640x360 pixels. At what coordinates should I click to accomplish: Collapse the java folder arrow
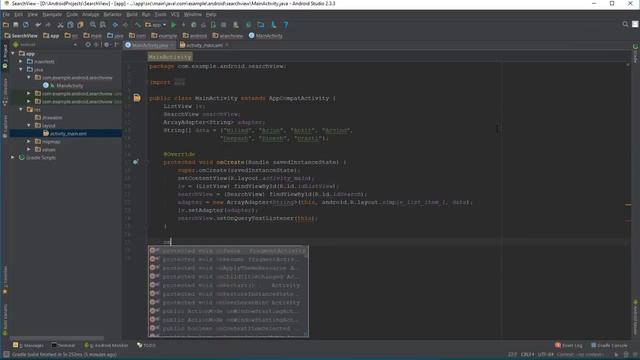pos(21,69)
